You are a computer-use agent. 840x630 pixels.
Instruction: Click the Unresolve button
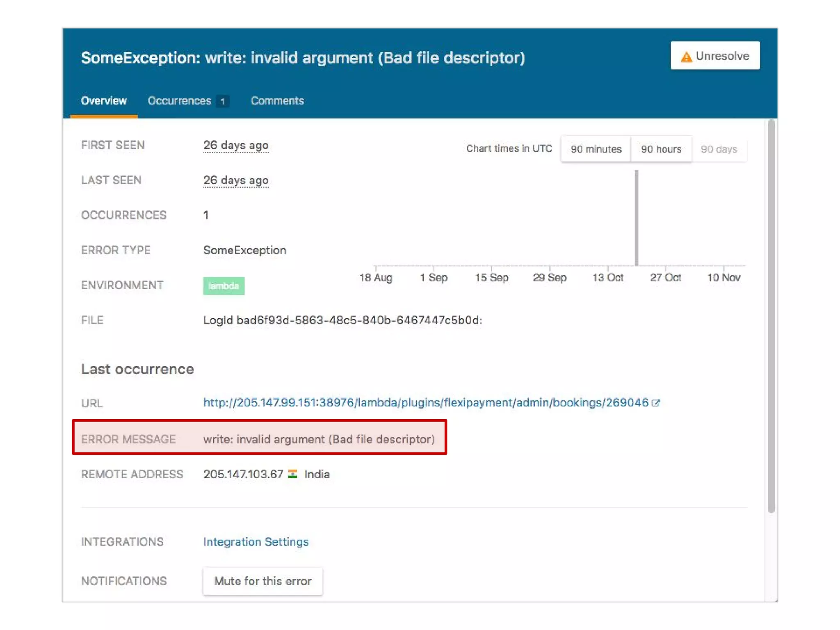pos(714,56)
